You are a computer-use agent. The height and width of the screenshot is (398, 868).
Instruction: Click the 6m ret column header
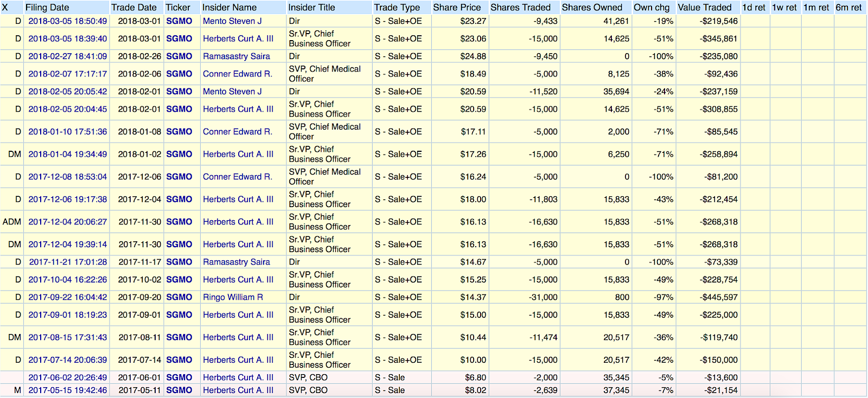pyautogui.click(x=848, y=8)
